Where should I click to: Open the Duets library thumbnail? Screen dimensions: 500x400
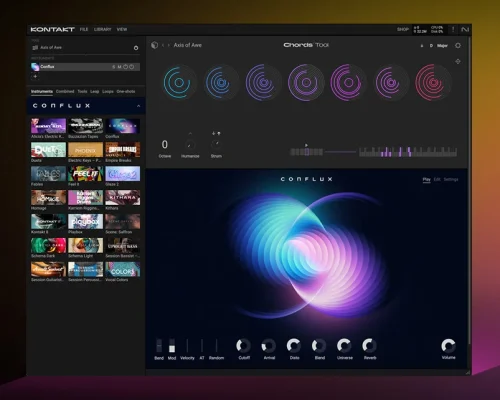click(48, 150)
